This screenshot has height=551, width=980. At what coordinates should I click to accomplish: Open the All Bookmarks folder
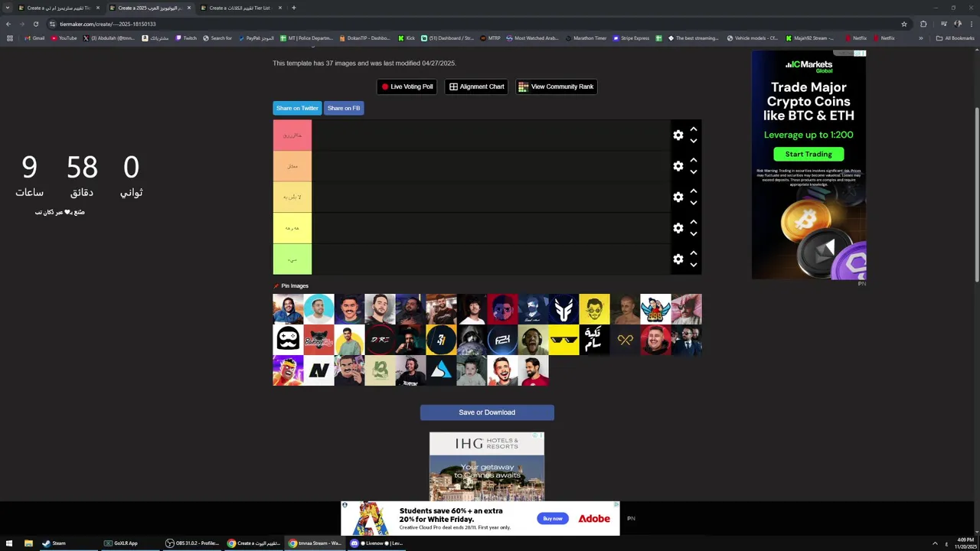click(x=955, y=38)
